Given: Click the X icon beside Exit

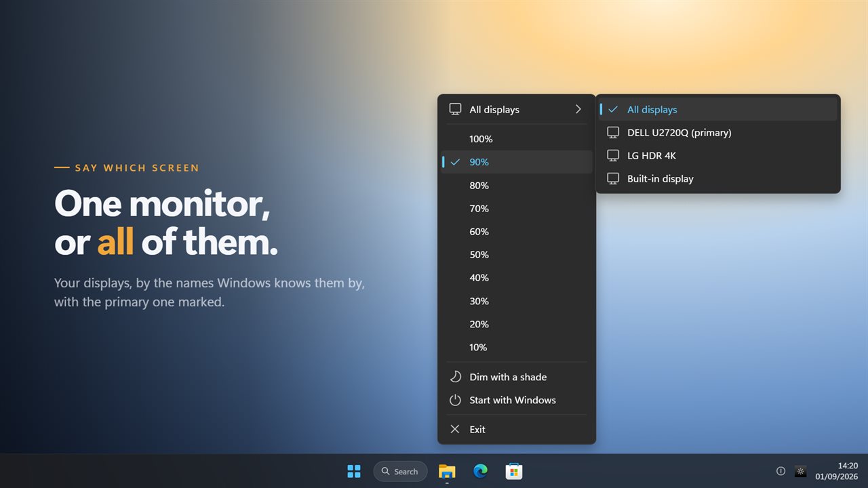Looking at the screenshot, I should [x=455, y=429].
